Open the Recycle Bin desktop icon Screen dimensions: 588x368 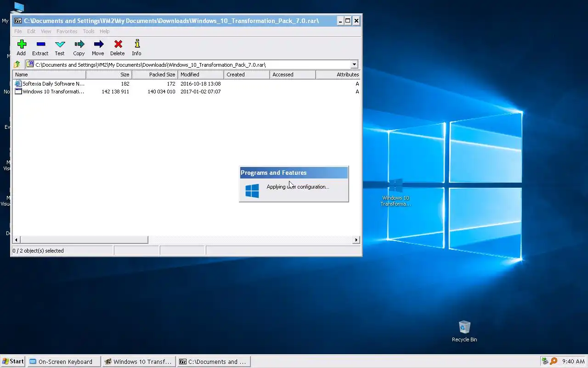[464, 331]
